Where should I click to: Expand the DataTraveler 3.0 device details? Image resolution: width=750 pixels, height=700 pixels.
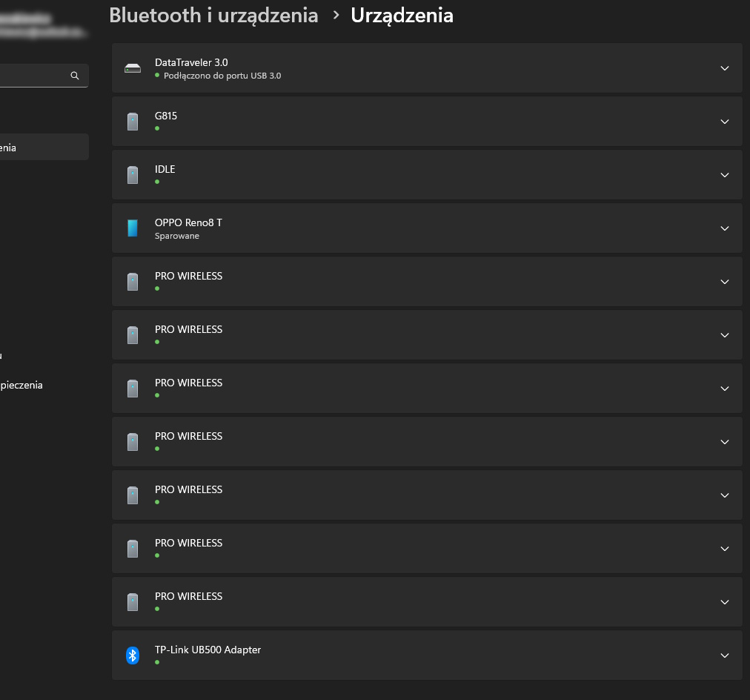point(725,68)
